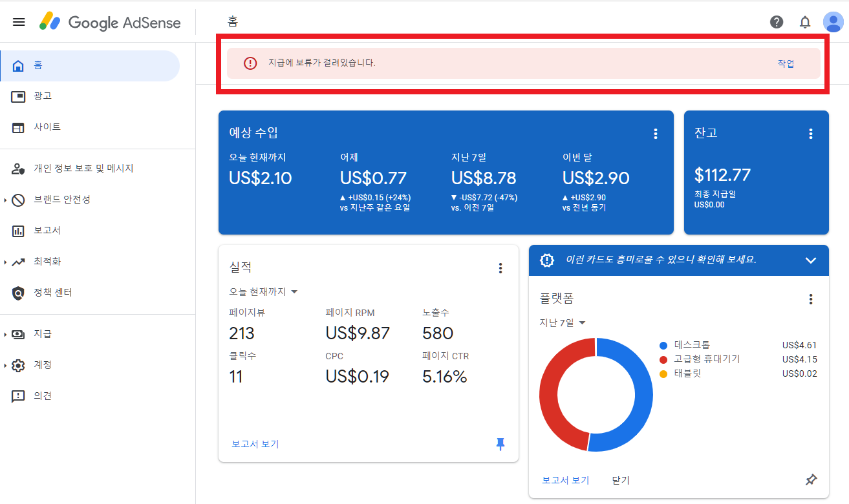Viewport: 849px width, 504px height.
Task: Open the account profile avatar
Action: tap(833, 21)
